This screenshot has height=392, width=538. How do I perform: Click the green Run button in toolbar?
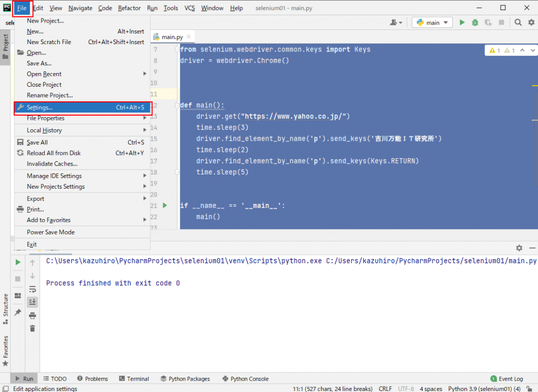(462, 23)
